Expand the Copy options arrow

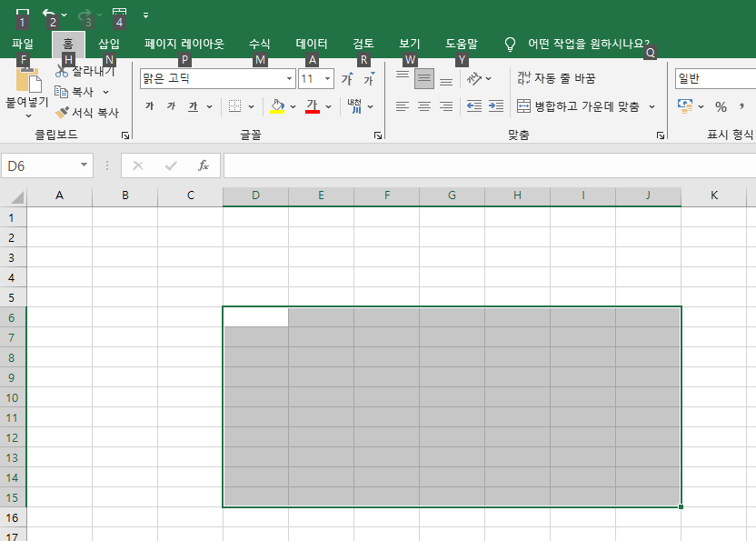pos(106,92)
